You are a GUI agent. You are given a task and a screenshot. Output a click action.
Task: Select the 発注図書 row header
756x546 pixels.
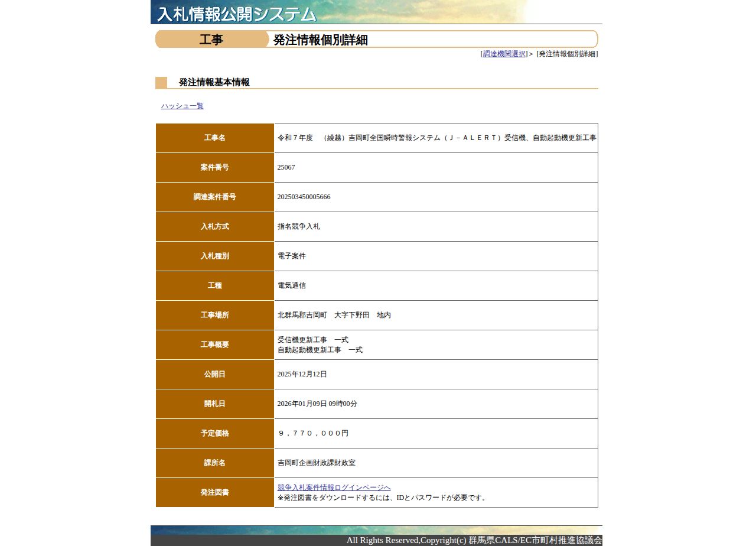[215, 492]
